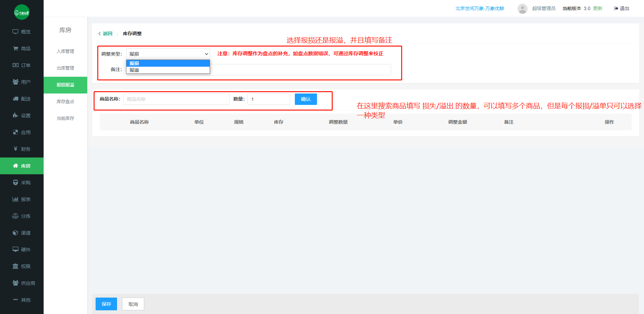644x314 pixels.
Task: Open 库存盘点 submenu item
Action: tap(65, 102)
